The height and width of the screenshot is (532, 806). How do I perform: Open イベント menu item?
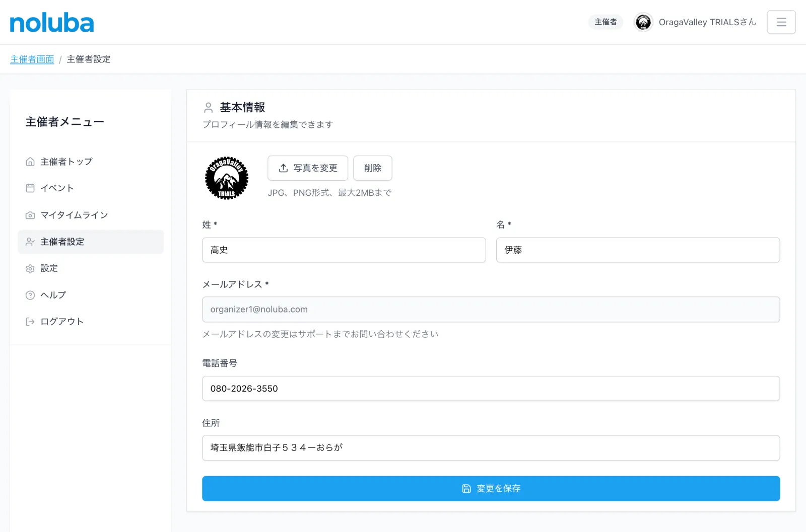(x=91, y=188)
